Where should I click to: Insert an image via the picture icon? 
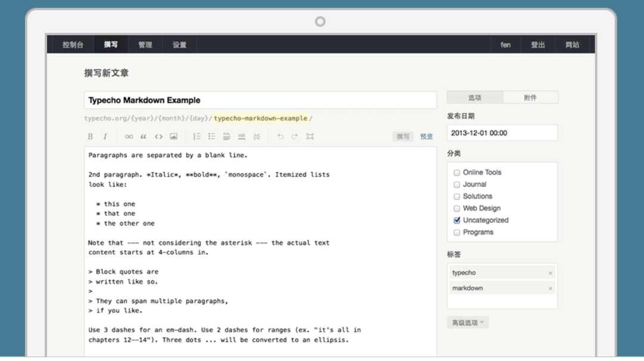click(174, 137)
